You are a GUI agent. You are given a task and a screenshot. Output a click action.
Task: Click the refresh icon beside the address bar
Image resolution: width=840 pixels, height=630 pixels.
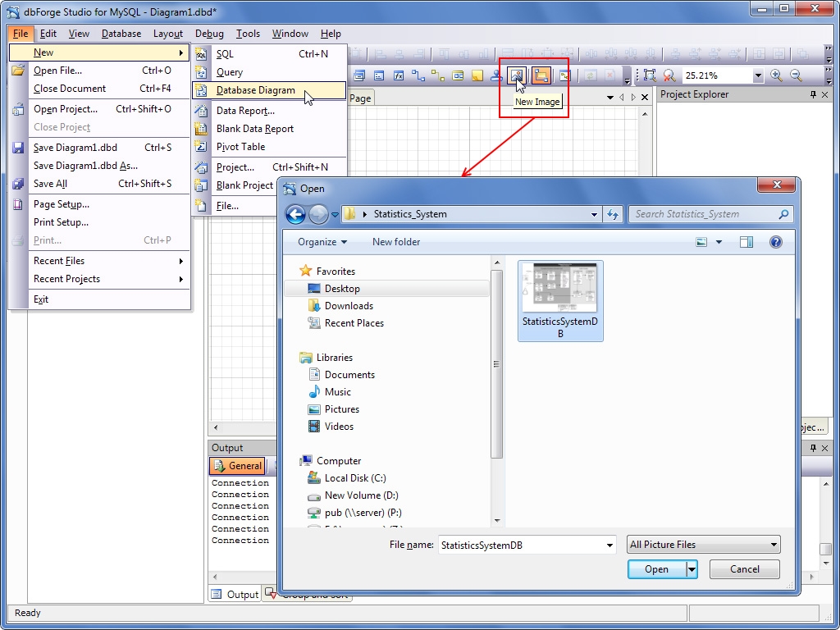[612, 214]
